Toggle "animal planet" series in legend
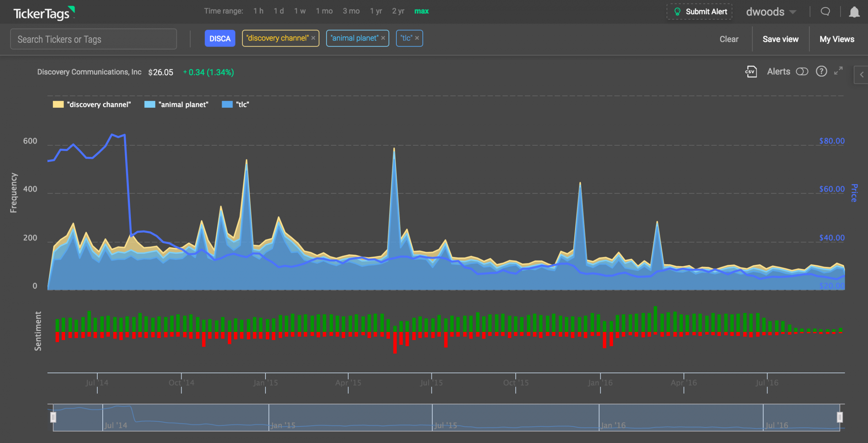Screen dimensions: 868x443 click(x=176, y=104)
